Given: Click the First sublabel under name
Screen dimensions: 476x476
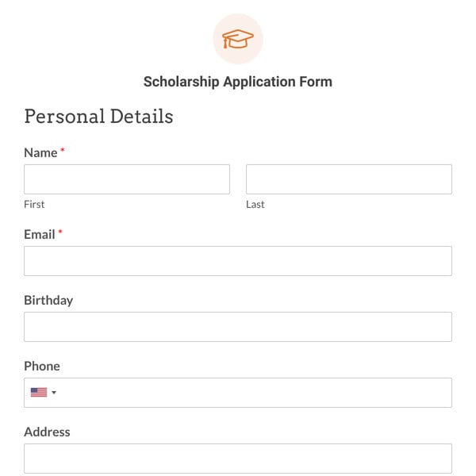Looking at the screenshot, I should [x=34, y=205].
